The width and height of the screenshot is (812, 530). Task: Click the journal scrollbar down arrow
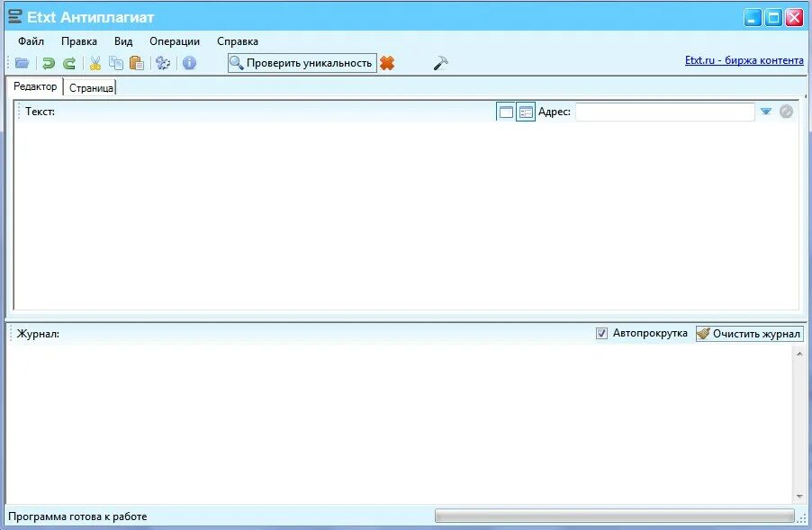(x=799, y=497)
